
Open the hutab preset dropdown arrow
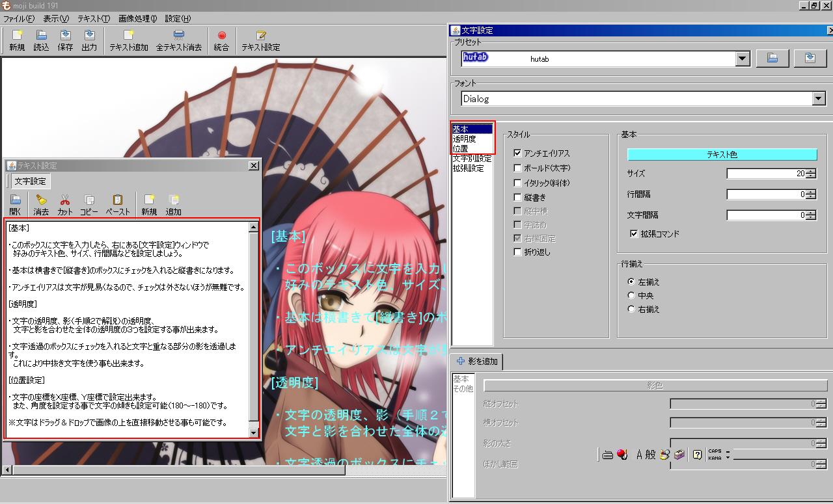point(743,59)
